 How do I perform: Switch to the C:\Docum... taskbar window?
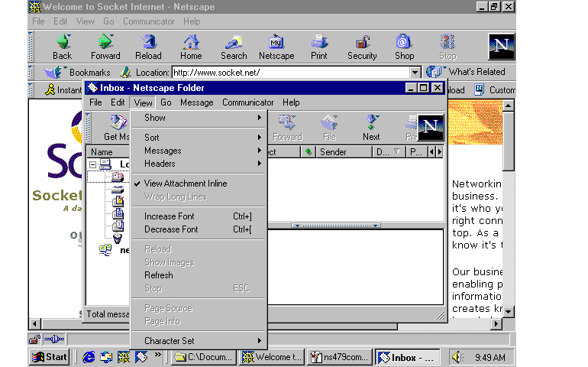[x=205, y=357]
